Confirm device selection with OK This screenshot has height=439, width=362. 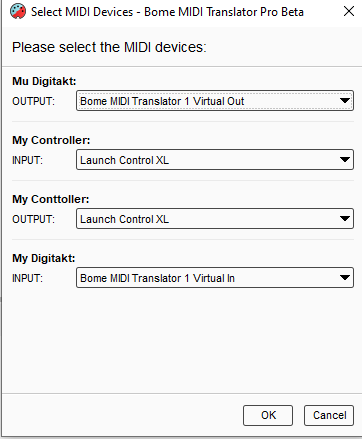[268, 415]
